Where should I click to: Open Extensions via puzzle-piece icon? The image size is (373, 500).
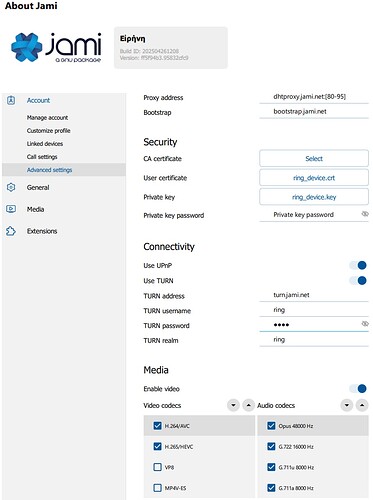pyautogui.click(x=11, y=231)
